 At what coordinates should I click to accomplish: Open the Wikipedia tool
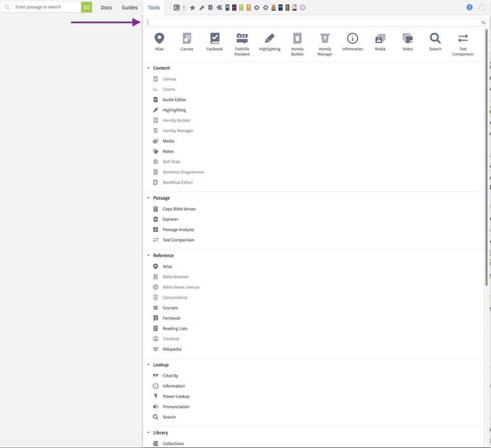167,349
